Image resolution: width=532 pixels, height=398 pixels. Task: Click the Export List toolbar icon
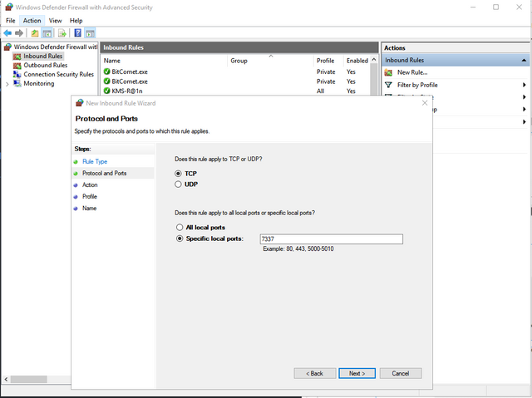[62, 33]
